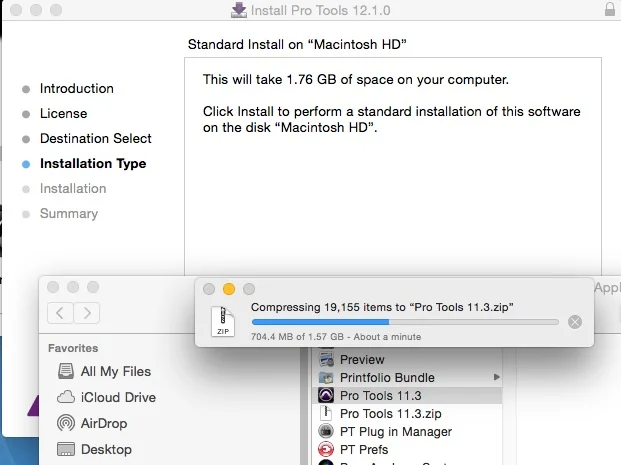Go forward in Finder window
Viewport: 621px width, 465px height.
pyautogui.click(x=86, y=313)
